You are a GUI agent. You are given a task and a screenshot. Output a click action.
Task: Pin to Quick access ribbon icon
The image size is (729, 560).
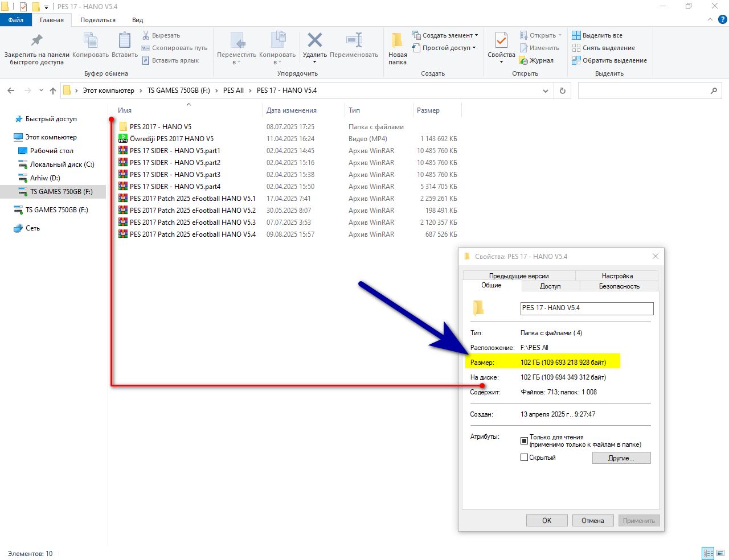[x=36, y=40]
